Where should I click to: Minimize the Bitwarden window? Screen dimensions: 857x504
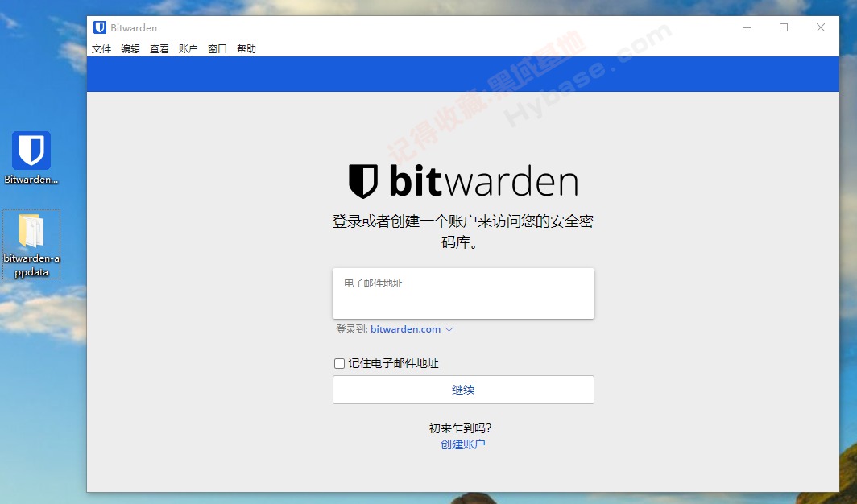click(x=747, y=27)
